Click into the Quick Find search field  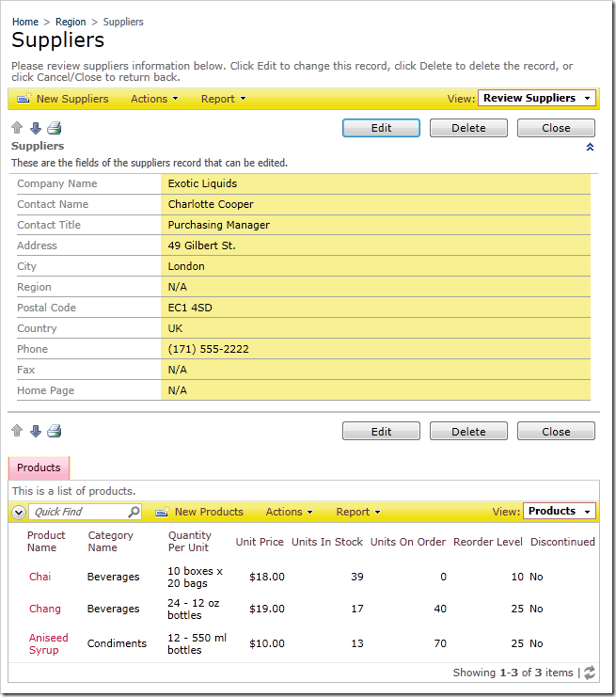point(78,513)
